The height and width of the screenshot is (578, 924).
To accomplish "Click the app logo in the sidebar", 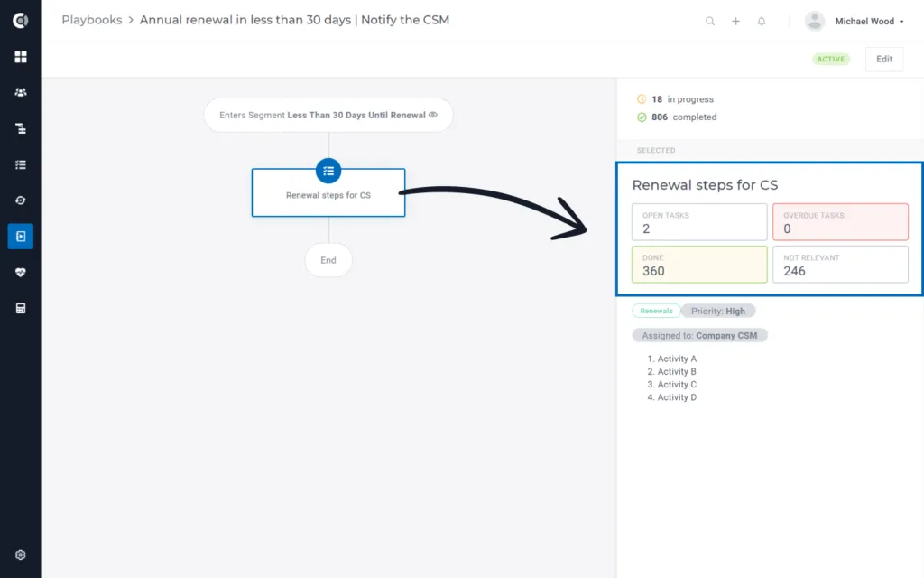I will pyautogui.click(x=21, y=21).
